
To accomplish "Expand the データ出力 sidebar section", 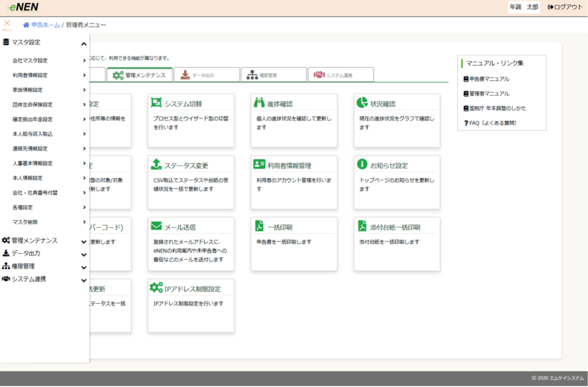I will coord(84,255).
